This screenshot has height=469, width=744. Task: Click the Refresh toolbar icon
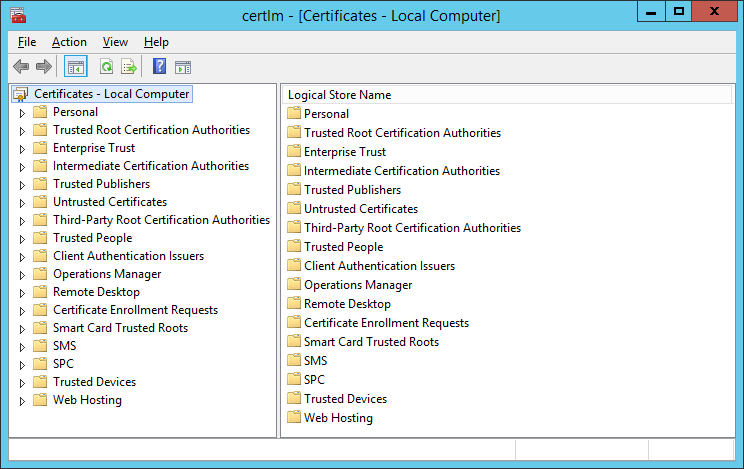point(106,67)
